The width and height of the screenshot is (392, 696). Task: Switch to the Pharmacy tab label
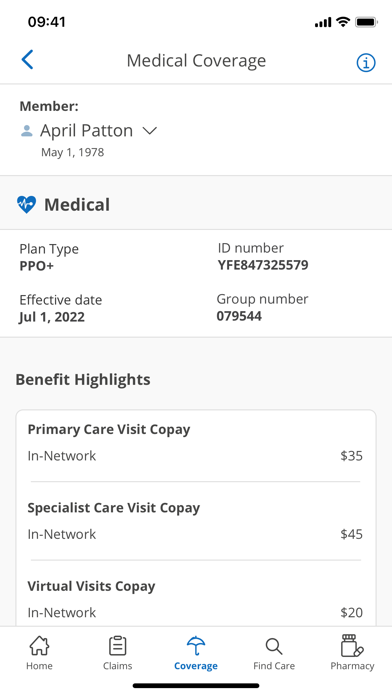[352, 666]
